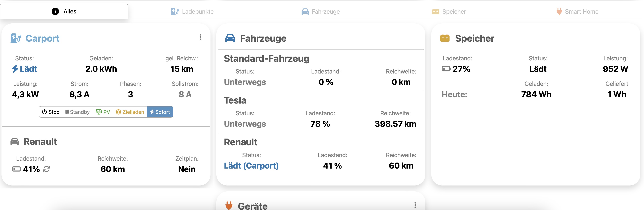Screen dimensions: 644x210
Task: Click the Speicher battery icon in card header
Action: coord(445,38)
